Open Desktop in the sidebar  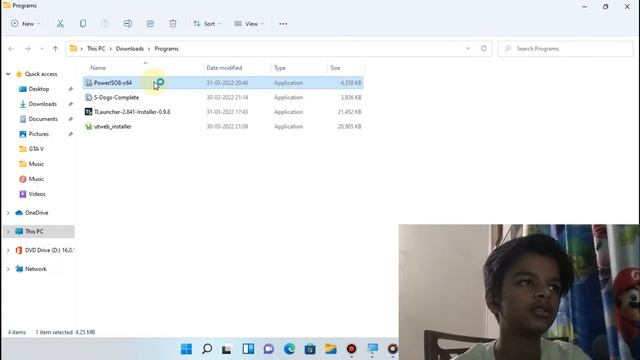(x=39, y=89)
